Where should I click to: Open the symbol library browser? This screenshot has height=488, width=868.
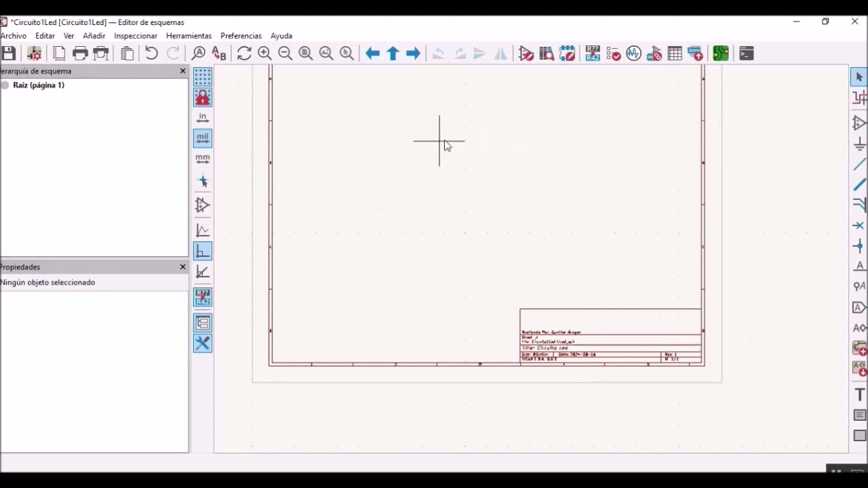click(547, 54)
